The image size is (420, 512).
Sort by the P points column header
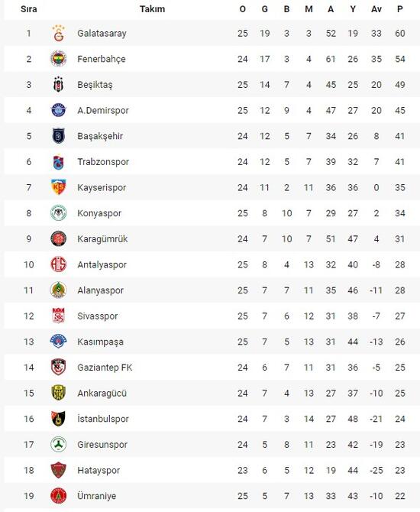pos(400,9)
